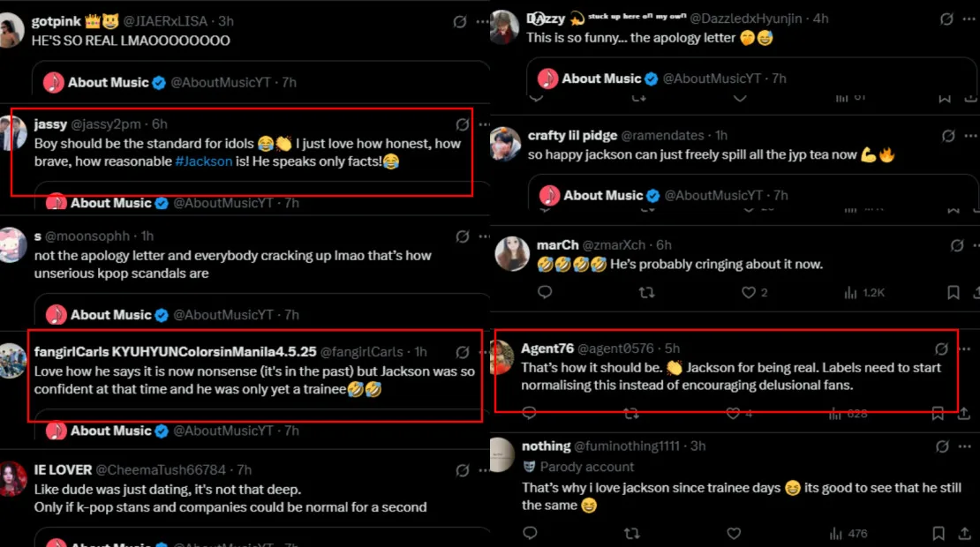This screenshot has width=980, height=547.
Task: Reply to marCh's tweet
Action: (545, 292)
